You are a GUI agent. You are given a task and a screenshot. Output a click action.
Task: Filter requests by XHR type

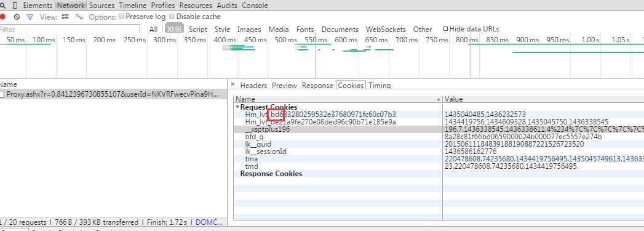click(174, 29)
